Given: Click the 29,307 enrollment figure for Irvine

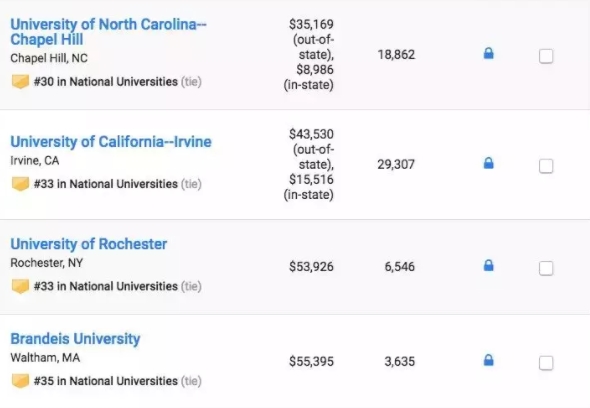Looking at the screenshot, I should [396, 164].
